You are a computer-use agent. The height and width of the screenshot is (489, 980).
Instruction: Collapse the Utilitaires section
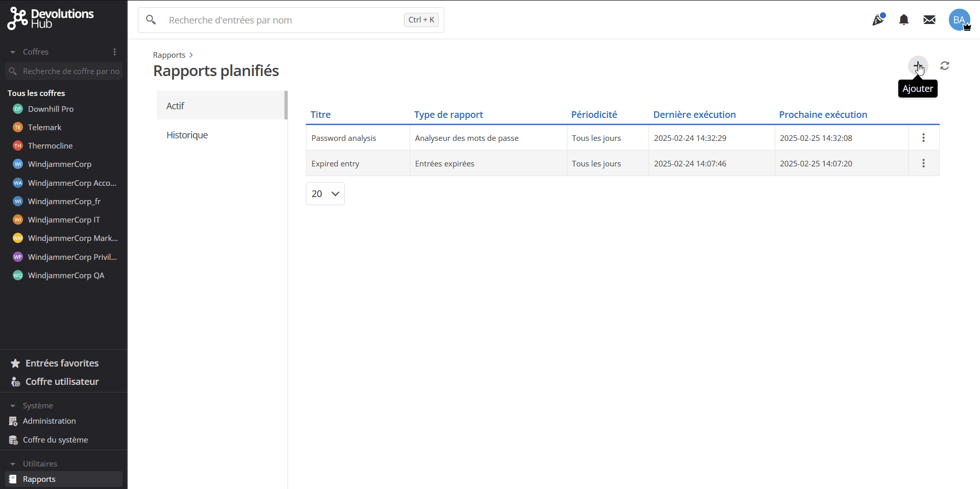(x=13, y=464)
